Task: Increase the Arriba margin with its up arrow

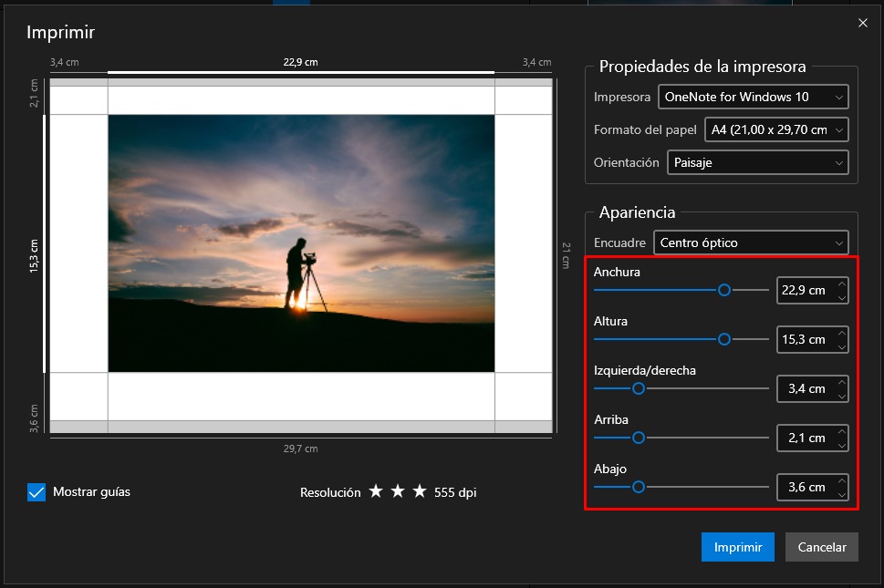Action: click(x=841, y=432)
